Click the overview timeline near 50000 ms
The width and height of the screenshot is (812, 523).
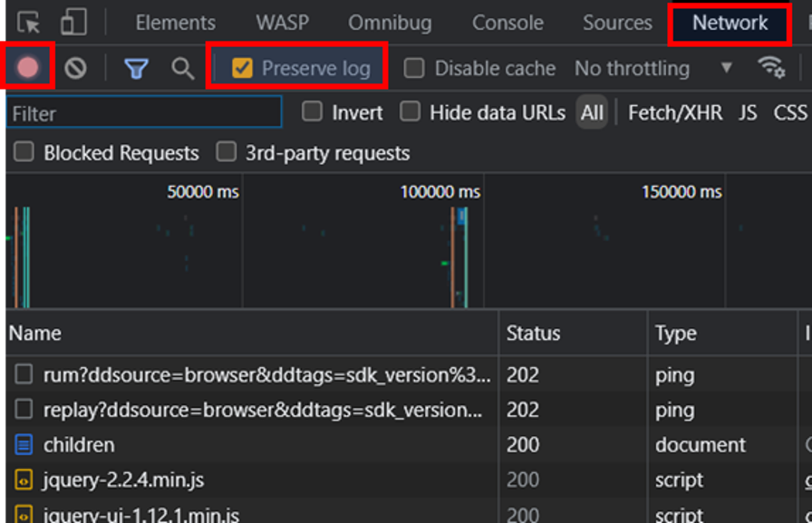[203, 192]
